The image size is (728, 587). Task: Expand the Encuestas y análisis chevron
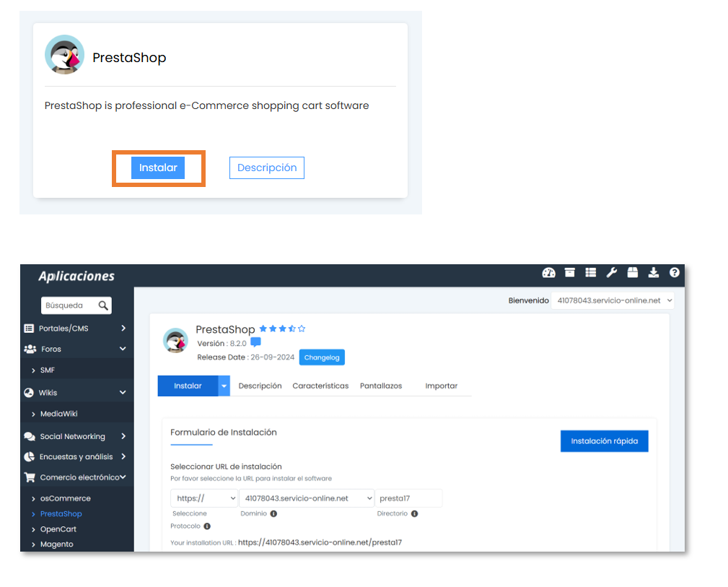[x=123, y=456]
